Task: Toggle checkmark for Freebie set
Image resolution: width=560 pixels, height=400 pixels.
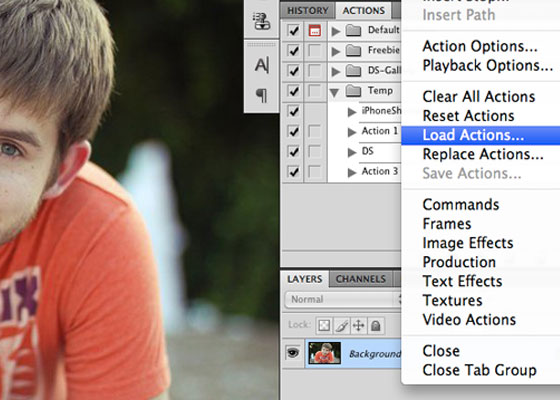Action: 293,51
